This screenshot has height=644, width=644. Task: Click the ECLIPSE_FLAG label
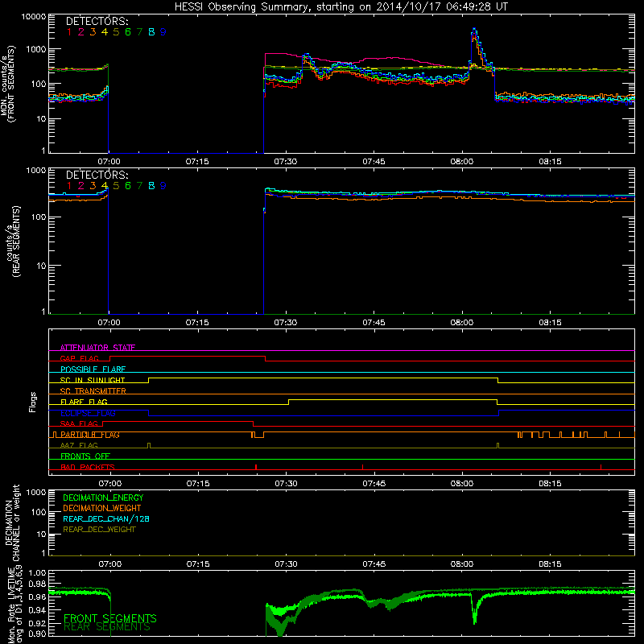(88, 413)
